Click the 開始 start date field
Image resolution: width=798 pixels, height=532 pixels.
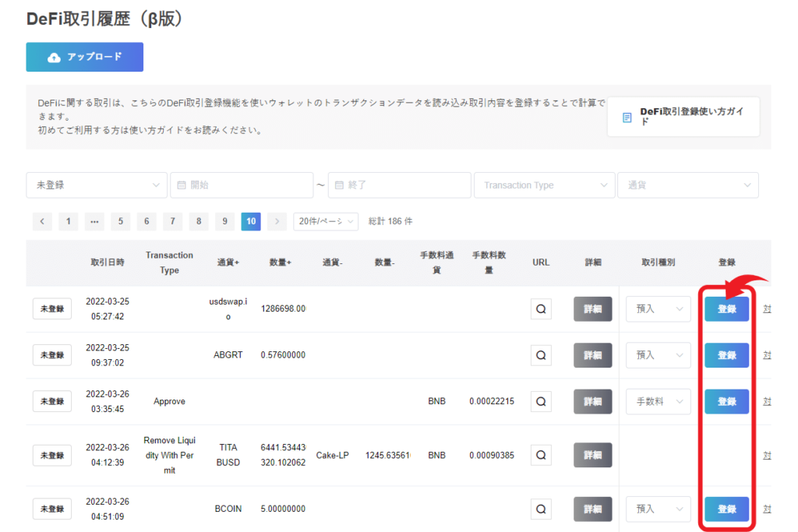[242, 185]
